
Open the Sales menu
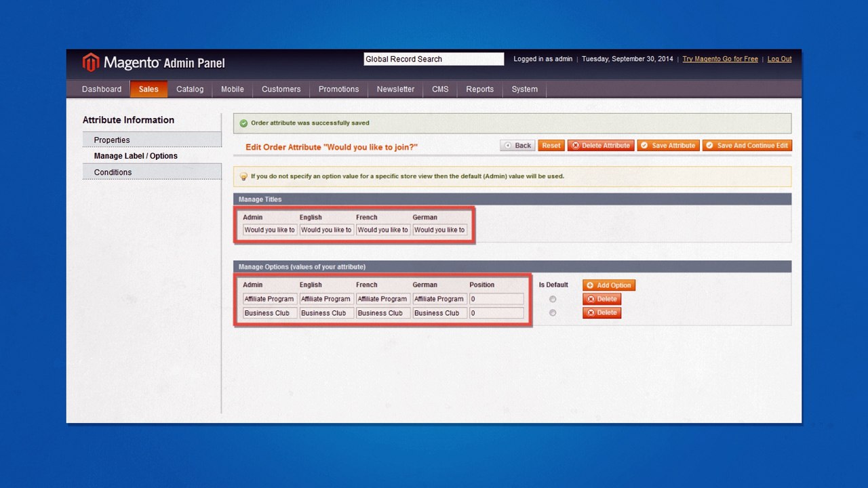tap(149, 89)
